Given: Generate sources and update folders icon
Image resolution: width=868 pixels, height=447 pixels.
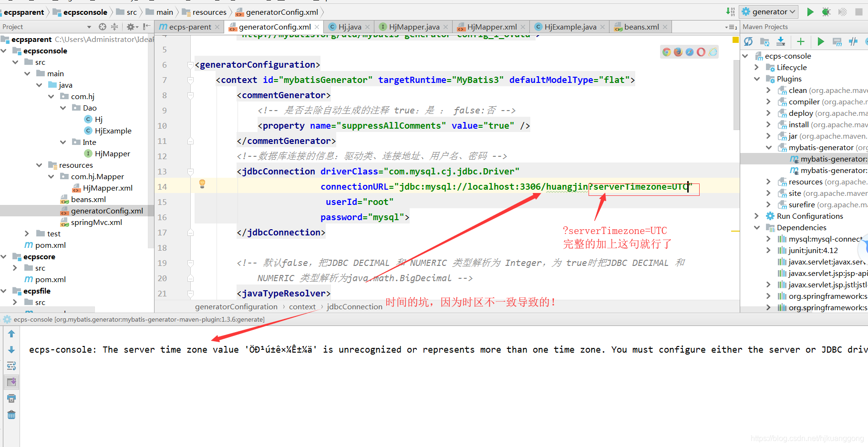Looking at the screenshot, I should [x=765, y=42].
